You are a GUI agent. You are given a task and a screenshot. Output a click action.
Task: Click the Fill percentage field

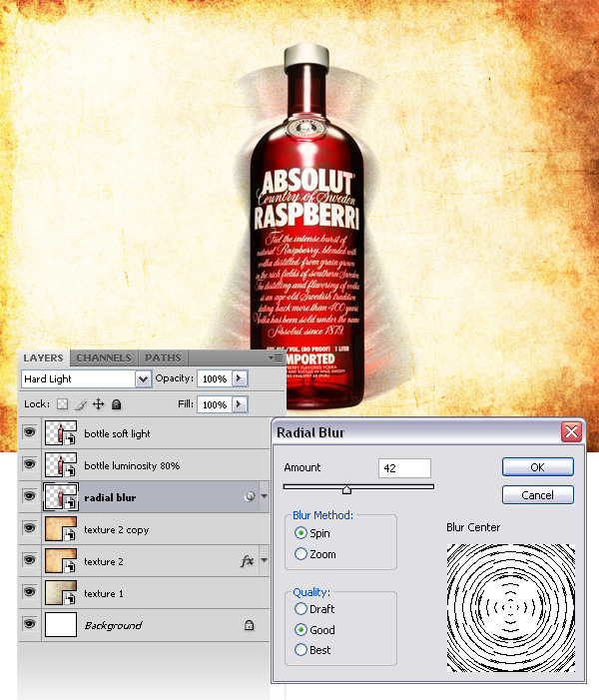(215, 404)
